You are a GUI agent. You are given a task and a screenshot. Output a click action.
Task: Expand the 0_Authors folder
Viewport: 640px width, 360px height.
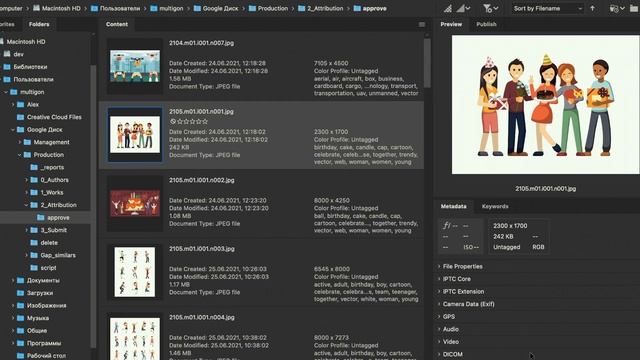(27, 180)
